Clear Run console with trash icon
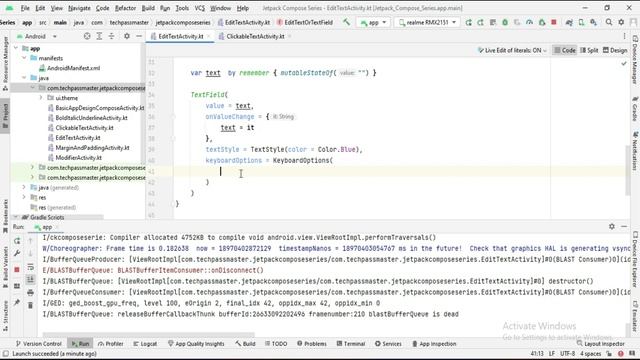 coord(30,305)
